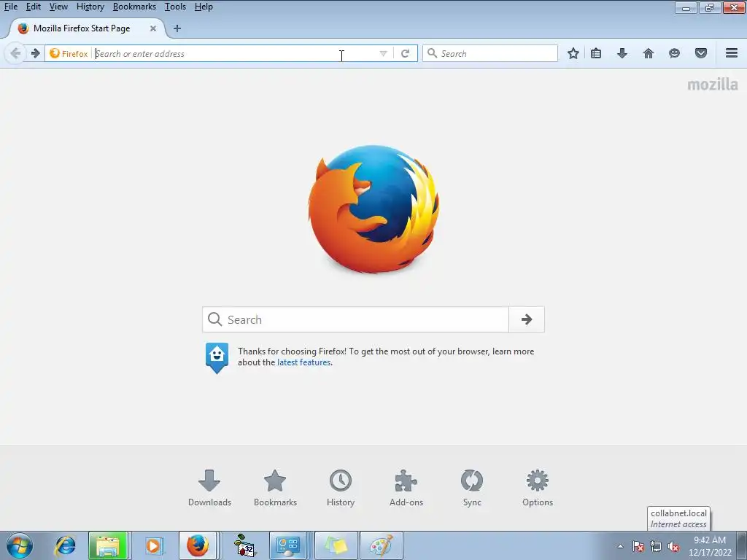The height and width of the screenshot is (560, 747).
Task: Focus the start page Search field
Action: [x=355, y=319]
